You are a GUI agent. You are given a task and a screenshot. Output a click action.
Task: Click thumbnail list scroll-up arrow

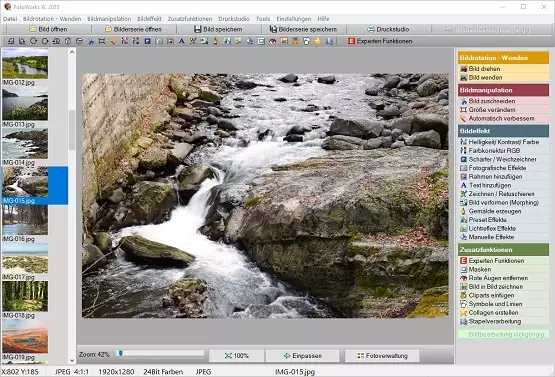[x=72, y=52]
